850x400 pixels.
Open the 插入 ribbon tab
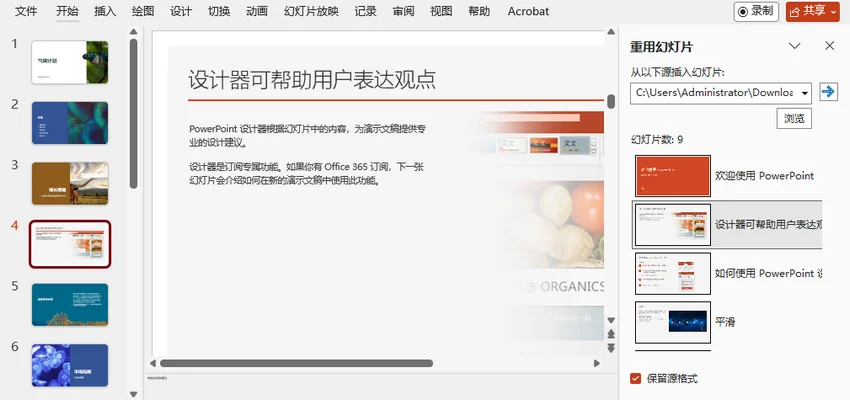click(x=105, y=11)
